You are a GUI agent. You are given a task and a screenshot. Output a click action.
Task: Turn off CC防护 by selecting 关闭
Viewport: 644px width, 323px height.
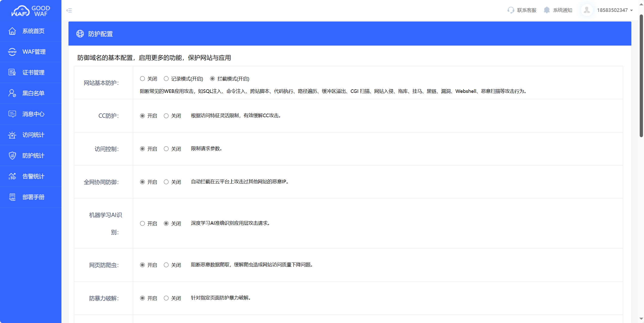166,116
